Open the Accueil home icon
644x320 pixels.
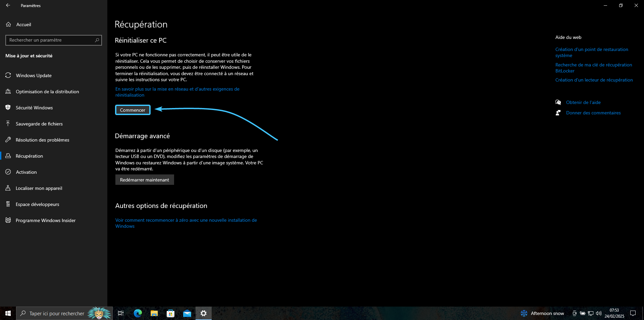(8, 24)
